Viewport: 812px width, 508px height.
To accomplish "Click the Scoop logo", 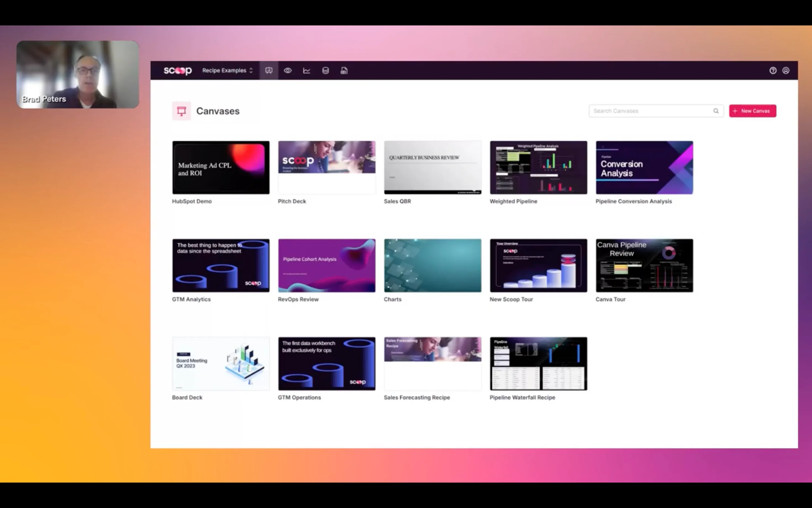I will pos(178,70).
